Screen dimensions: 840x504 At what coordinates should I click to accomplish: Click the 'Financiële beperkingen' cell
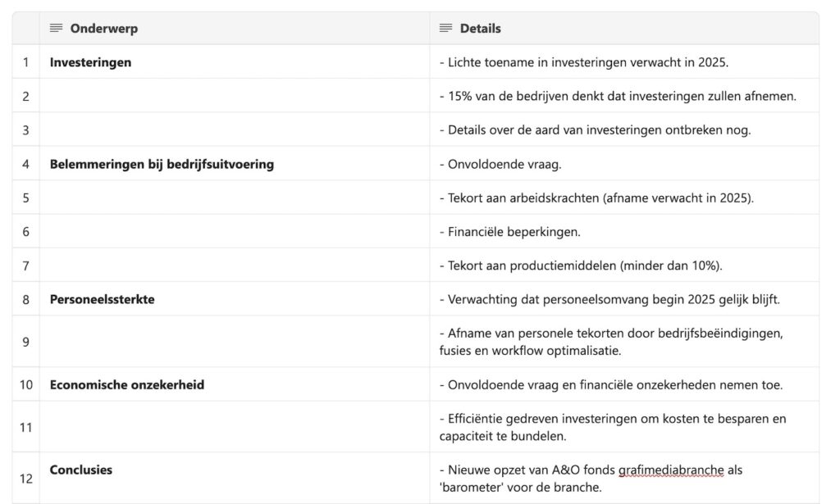pyautogui.click(x=624, y=231)
